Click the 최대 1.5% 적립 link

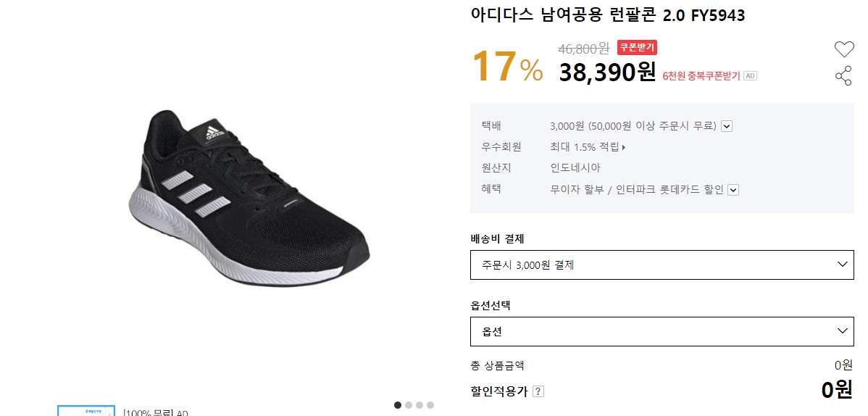coord(587,147)
